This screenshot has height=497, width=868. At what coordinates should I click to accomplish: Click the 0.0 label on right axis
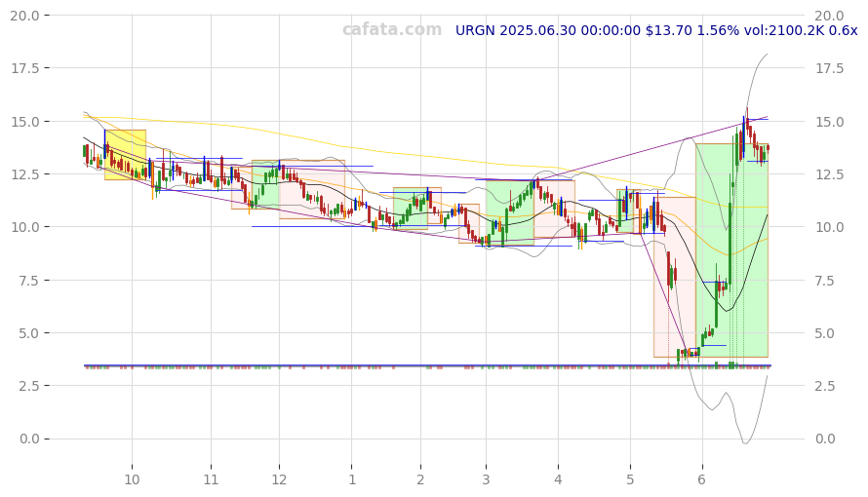pos(826,439)
